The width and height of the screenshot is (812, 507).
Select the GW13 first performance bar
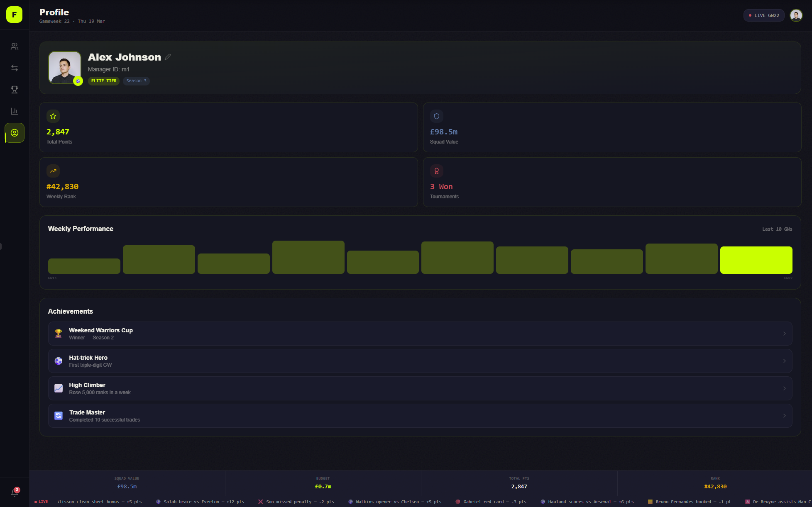coord(84,266)
